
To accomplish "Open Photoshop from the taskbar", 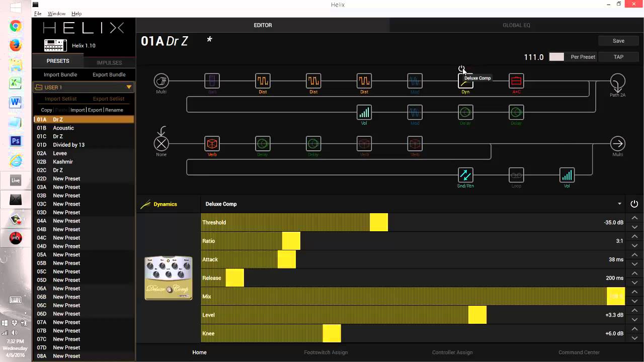I will point(16,141).
